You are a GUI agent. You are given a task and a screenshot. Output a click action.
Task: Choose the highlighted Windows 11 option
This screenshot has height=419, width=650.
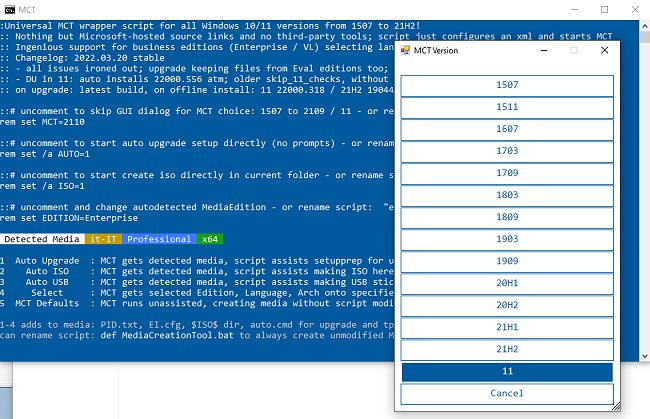pos(507,371)
